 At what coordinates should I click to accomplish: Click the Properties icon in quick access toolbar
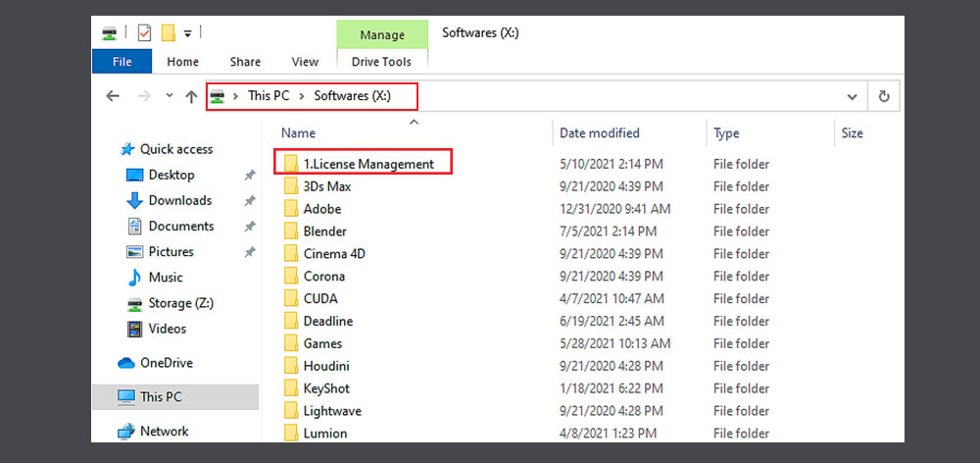(x=144, y=33)
